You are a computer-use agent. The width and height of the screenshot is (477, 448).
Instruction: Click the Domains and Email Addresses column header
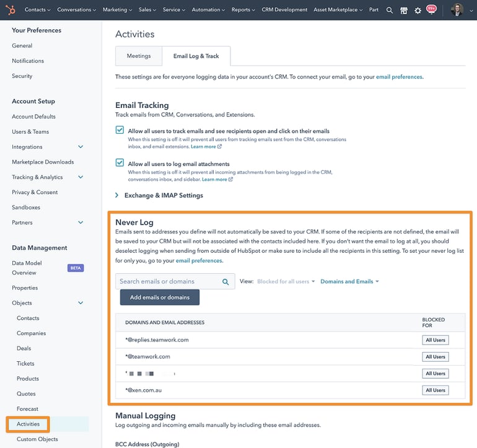pos(165,323)
